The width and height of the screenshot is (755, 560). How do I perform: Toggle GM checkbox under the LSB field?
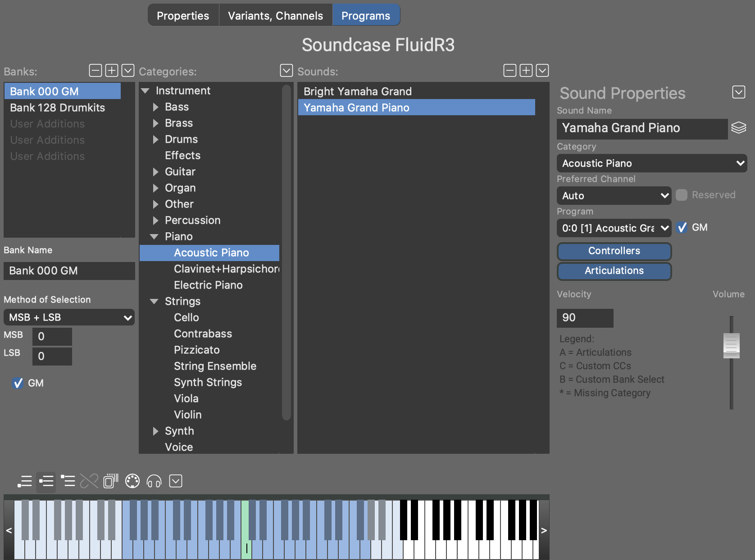[x=18, y=383]
